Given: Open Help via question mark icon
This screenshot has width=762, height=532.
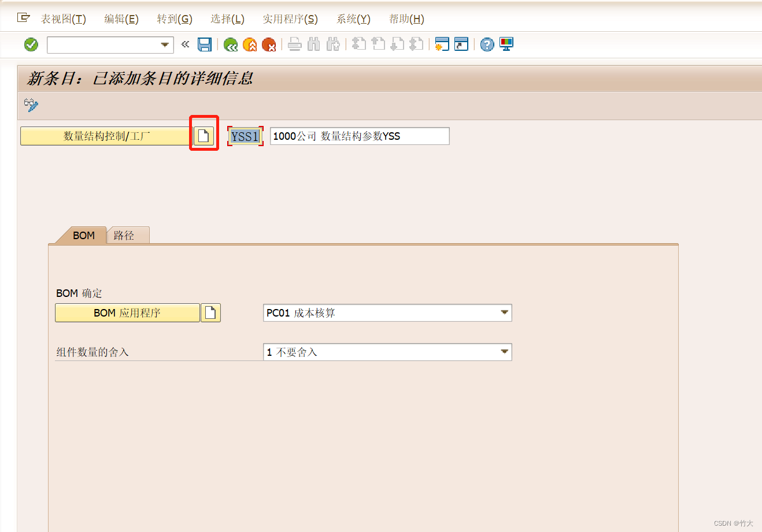Looking at the screenshot, I should pyautogui.click(x=487, y=44).
